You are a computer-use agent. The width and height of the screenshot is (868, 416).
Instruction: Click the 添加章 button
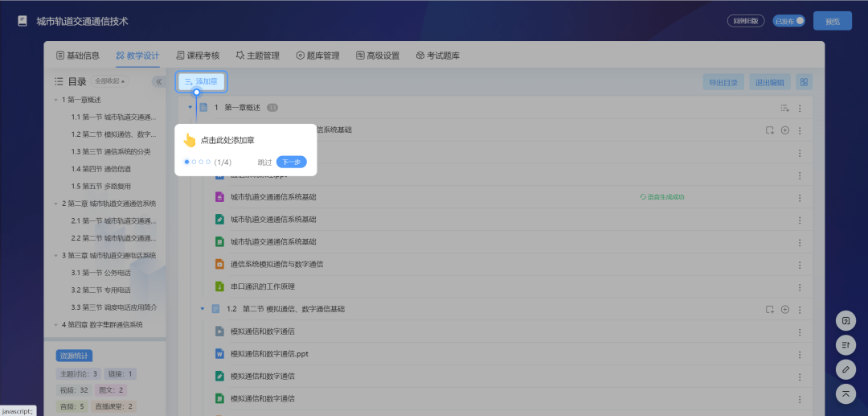(202, 82)
